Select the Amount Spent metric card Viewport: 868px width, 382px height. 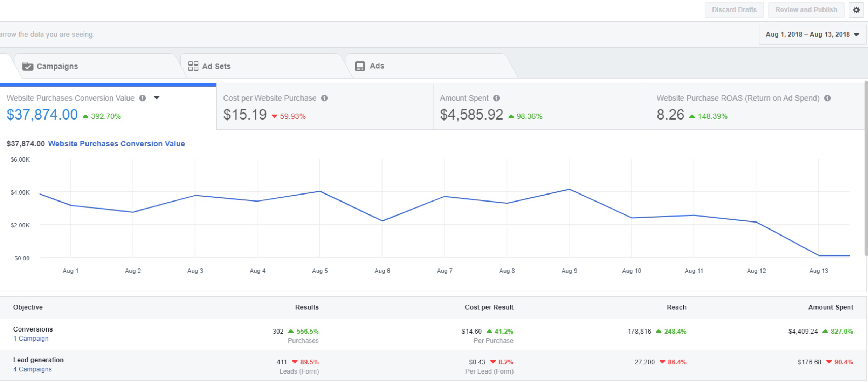pos(542,107)
